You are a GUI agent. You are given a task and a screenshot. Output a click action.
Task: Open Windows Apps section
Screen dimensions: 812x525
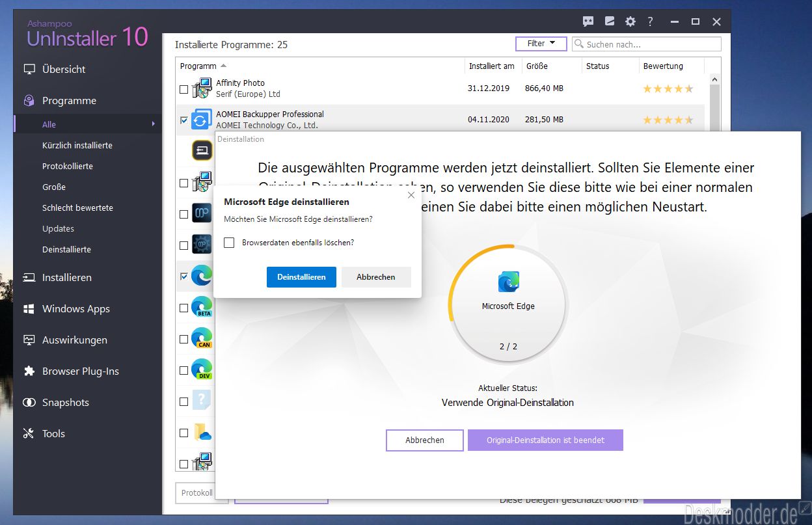tap(75, 308)
